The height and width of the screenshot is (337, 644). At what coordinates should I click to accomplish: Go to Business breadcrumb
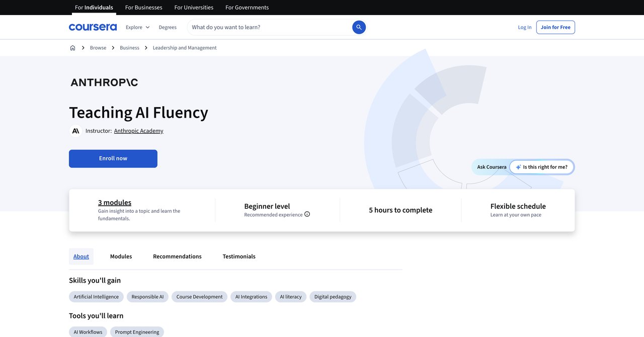tap(129, 48)
